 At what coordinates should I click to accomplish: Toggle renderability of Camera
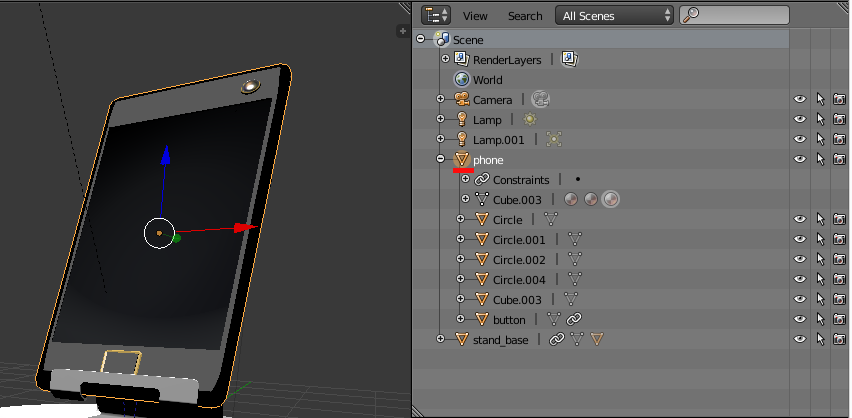(x=840, y=99)
